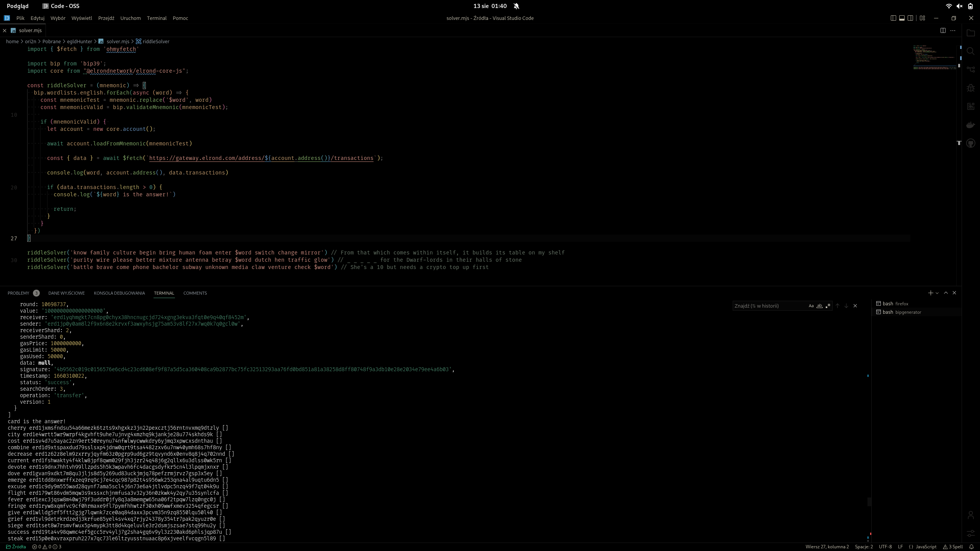Open the Terminal menu in menu bar
This screenshot has height=551, width=980.
pos(157,18)
